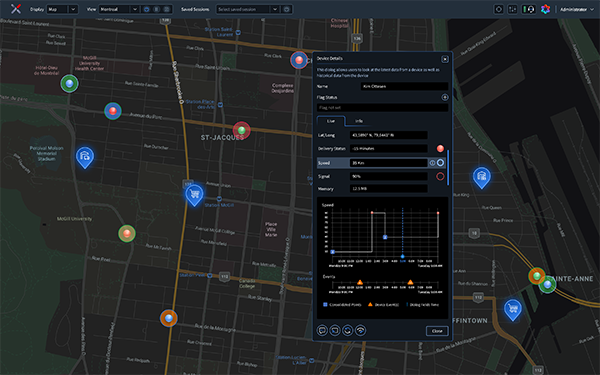
Task: Click the plus icon next to Flag Status
Action: (445, 97)
